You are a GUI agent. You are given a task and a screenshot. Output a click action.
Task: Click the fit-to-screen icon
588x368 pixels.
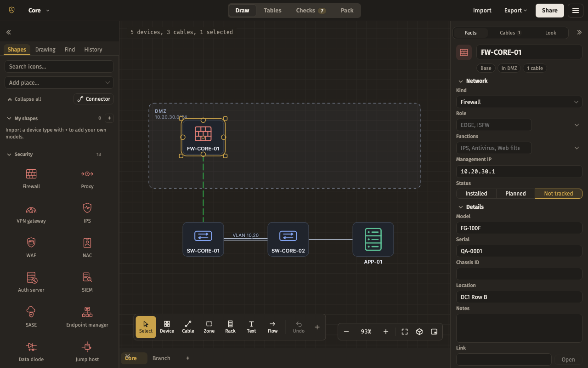[405, 332]
